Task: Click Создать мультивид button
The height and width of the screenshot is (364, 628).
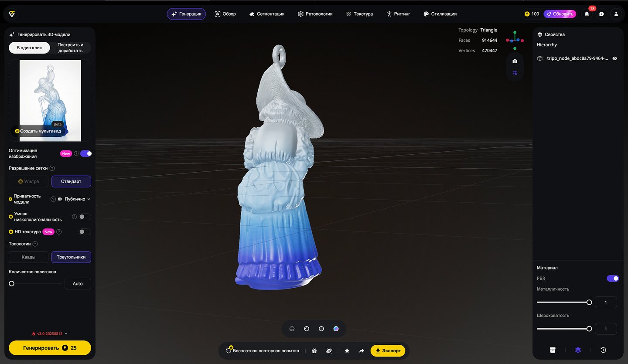Action: (37, 131)
